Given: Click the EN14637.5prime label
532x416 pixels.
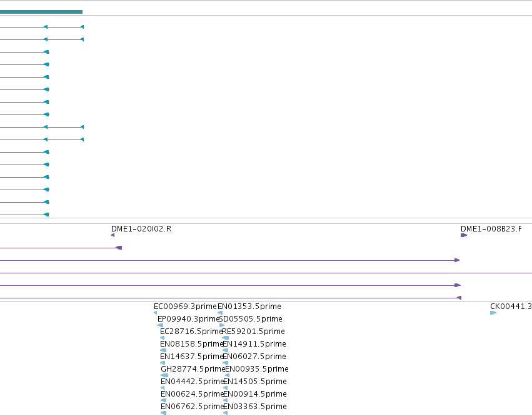Looking at the screenshot, I should click(x=192, y=357).
